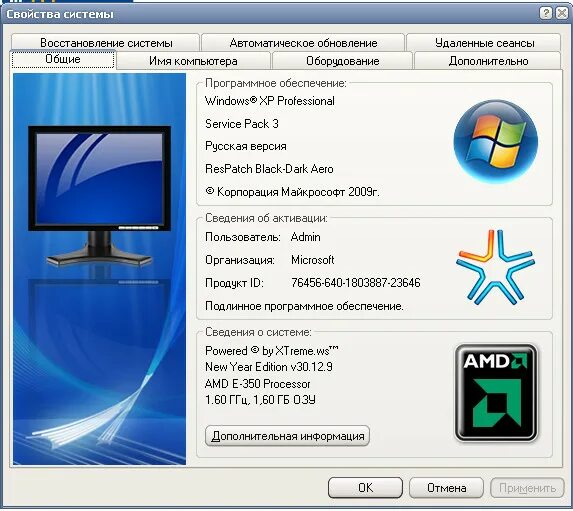The width and height of the screenshot is (573, 511).
Task: Click the Русская версия text
Action: point(246,147)
